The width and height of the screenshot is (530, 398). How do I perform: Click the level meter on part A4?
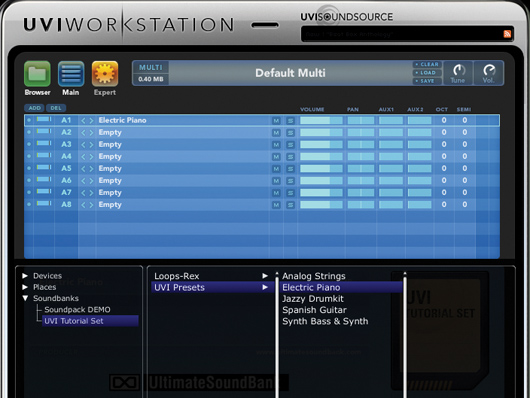click(x=44, y=155)
